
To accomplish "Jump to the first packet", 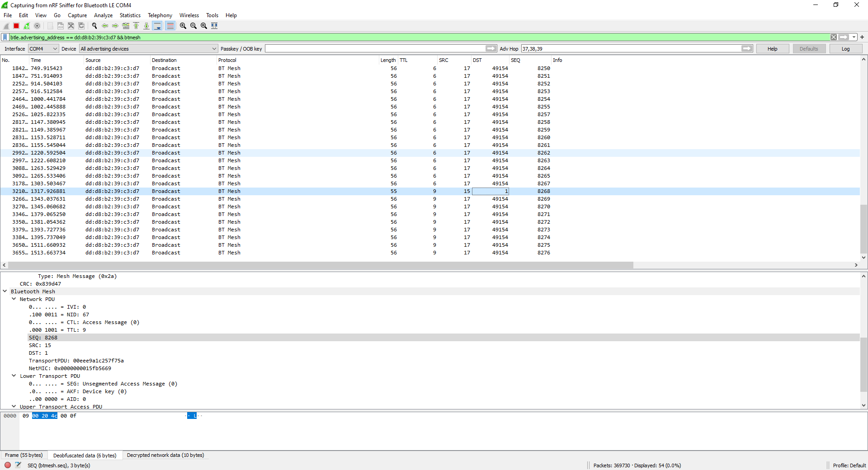I will tap(136, 26).
